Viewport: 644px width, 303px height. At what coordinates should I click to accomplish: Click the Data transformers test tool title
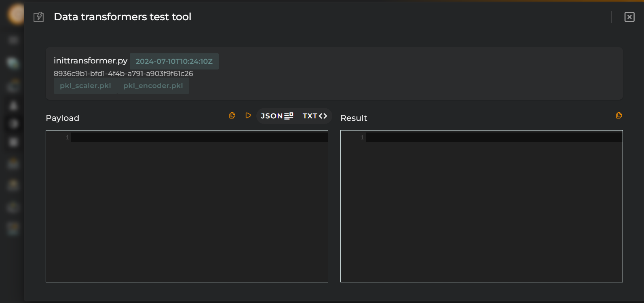point(122,17)
